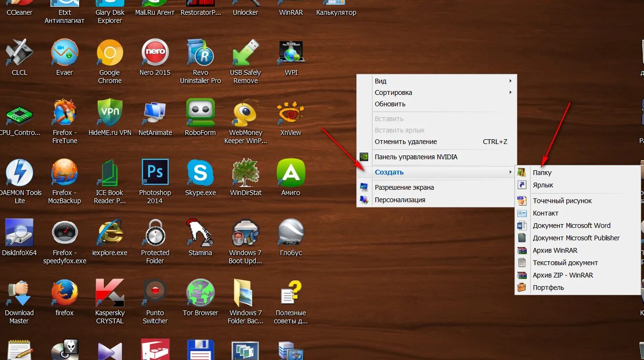Click the CCleaner icon label
The height and width of the screenshot is (360, 644).
[20, 12]
